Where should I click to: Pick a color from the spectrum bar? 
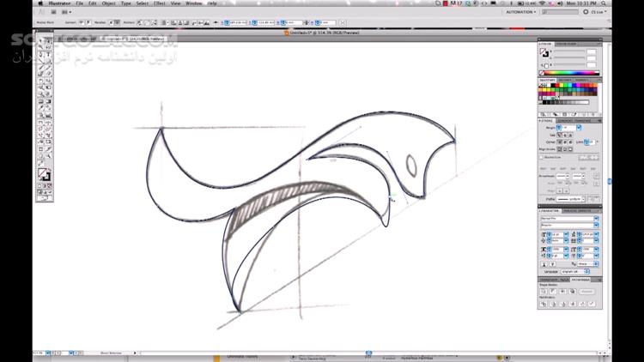(x=571, y=73)
